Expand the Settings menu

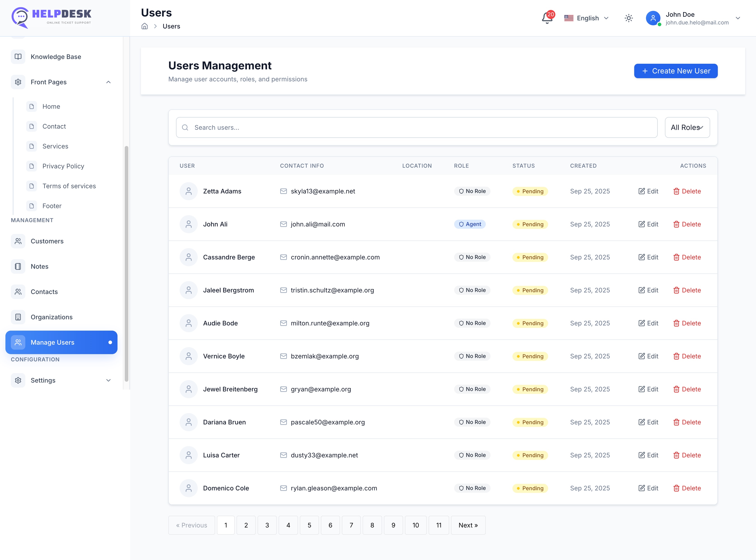tap(108, 380)
